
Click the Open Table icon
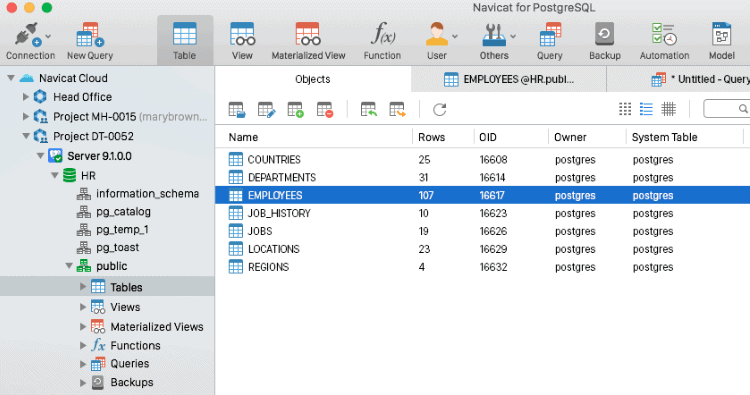click(x=237, y=110)
